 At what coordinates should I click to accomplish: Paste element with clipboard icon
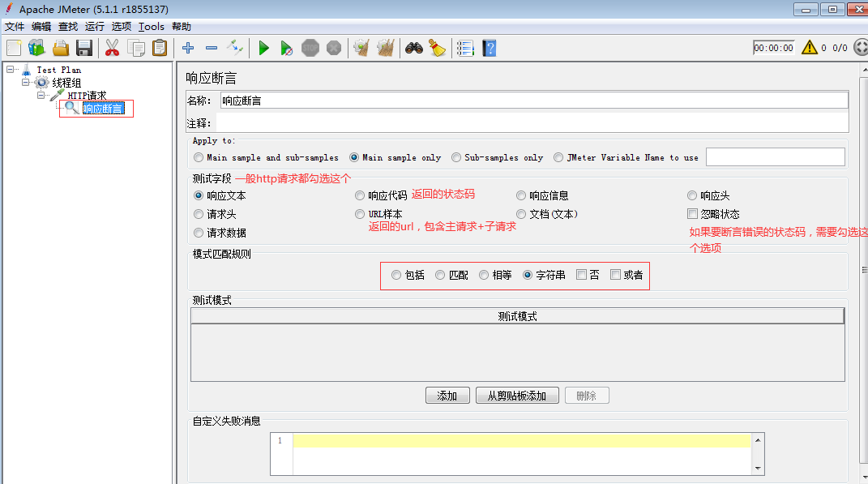pyautogui.click(x=160, y=48)
